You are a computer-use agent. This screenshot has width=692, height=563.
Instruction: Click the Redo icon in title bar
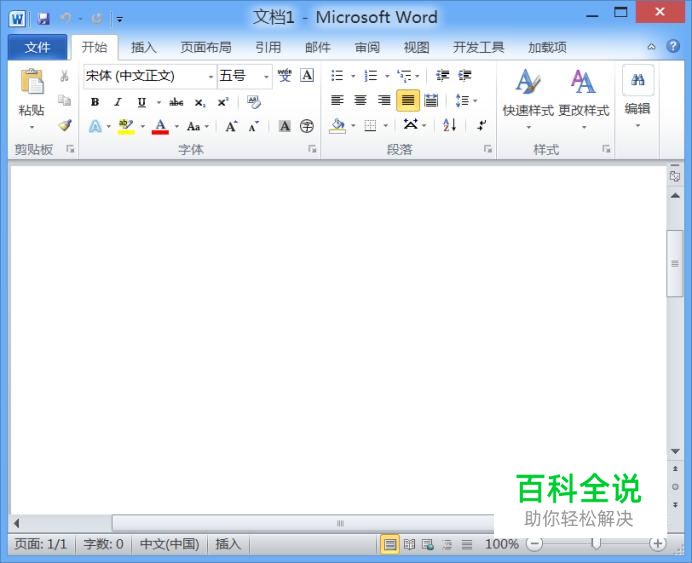pos(97,19)
